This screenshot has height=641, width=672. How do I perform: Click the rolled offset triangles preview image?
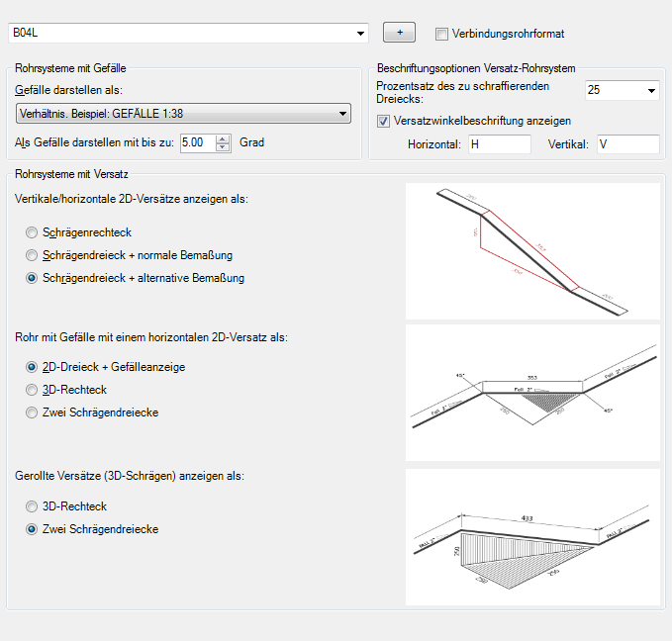pyautogui.click(x=532, y=537)
